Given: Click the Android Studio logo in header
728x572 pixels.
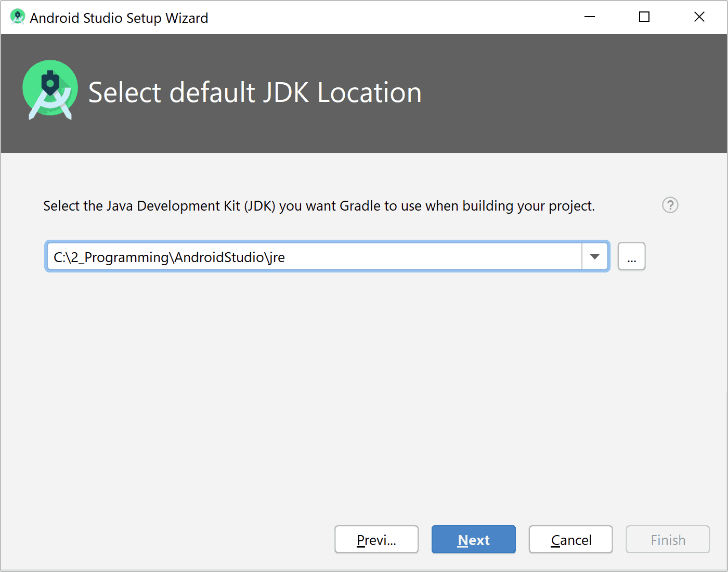Looking at the screenshot, I should [50, 90].
